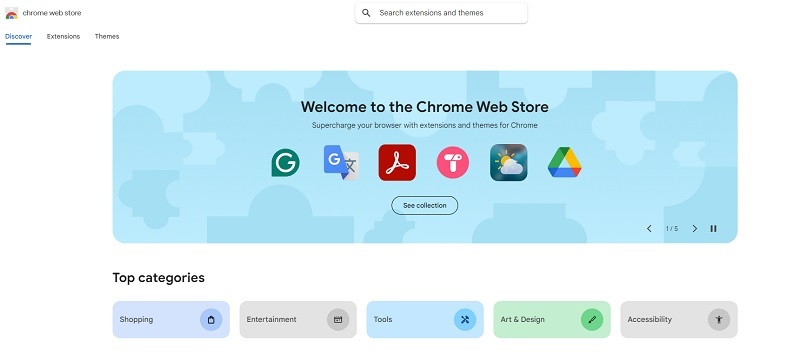Open the pink T extension icon
The image size is (800, 361).
(x=453, y=163)
